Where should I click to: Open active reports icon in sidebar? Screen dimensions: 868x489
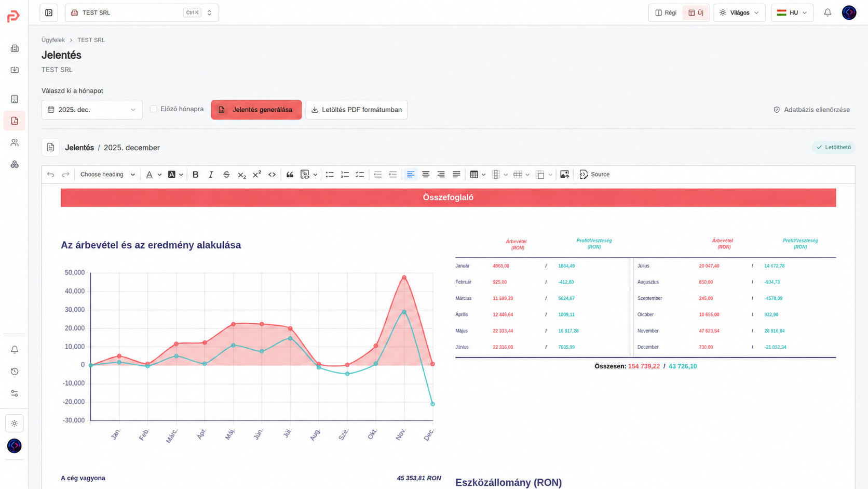point(15,121)
